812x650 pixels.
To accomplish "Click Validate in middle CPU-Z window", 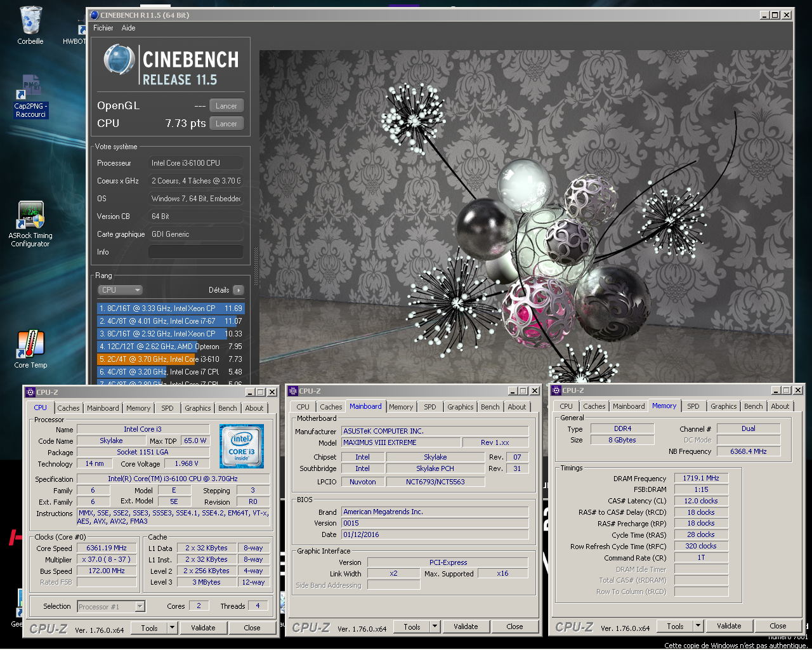I will [466, 627].
